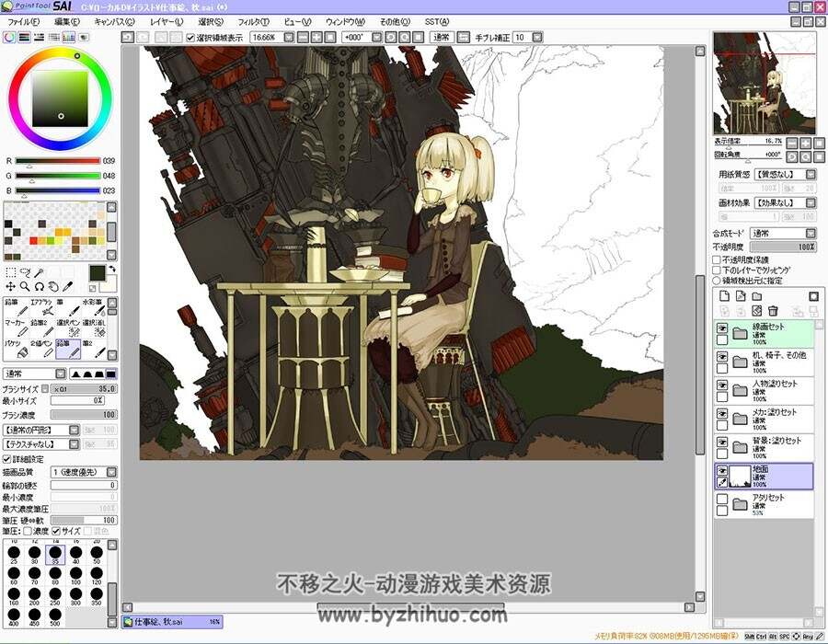This screenshot has height=644, width=828.
Task: Click the navigator zoom in plus button
Action: pos(805,144)
